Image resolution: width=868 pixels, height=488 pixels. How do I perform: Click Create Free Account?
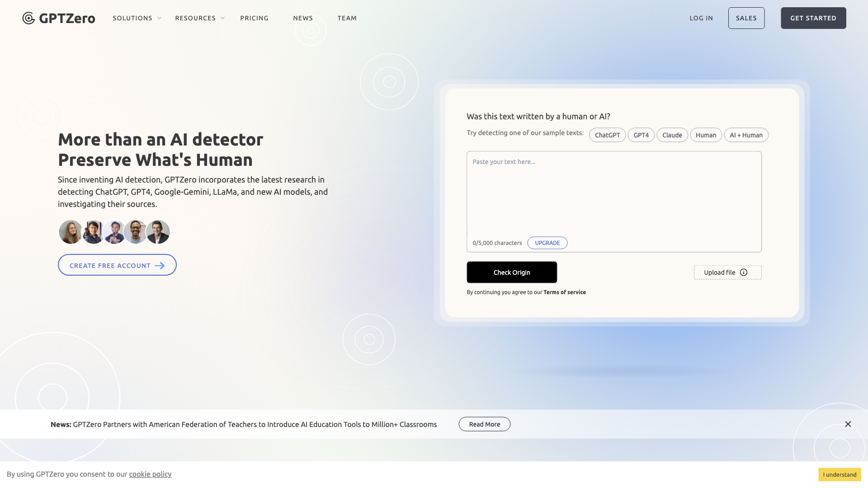coord(117,265)
